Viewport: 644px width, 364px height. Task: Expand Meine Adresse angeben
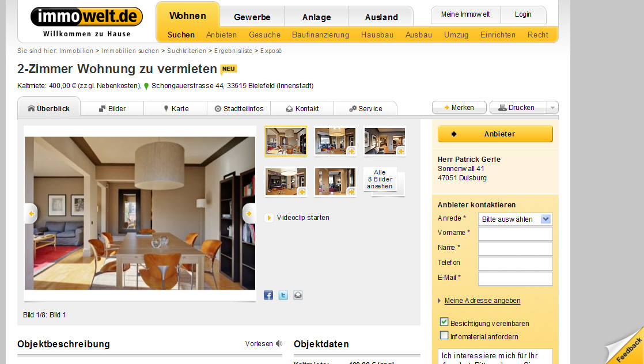[482, 301]
